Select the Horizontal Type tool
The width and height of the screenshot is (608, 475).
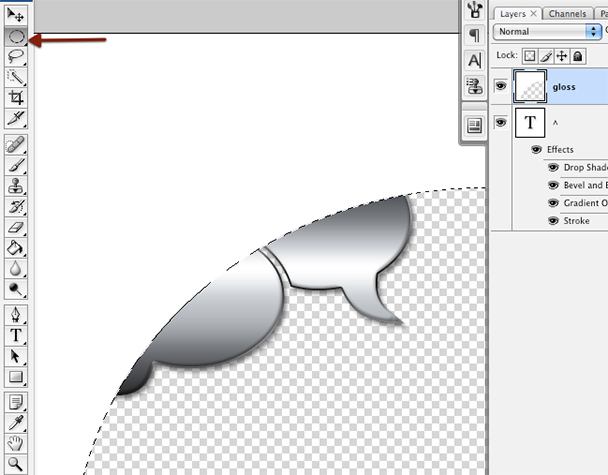[16, 335]
